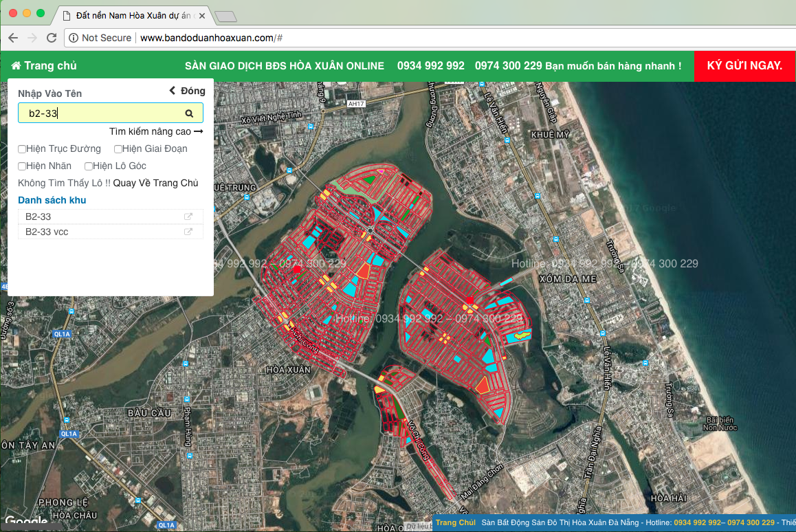Tick the Hiện Lô Góc checkbox
The width and height of the screenshot is (796, 532).
(89, 166)
